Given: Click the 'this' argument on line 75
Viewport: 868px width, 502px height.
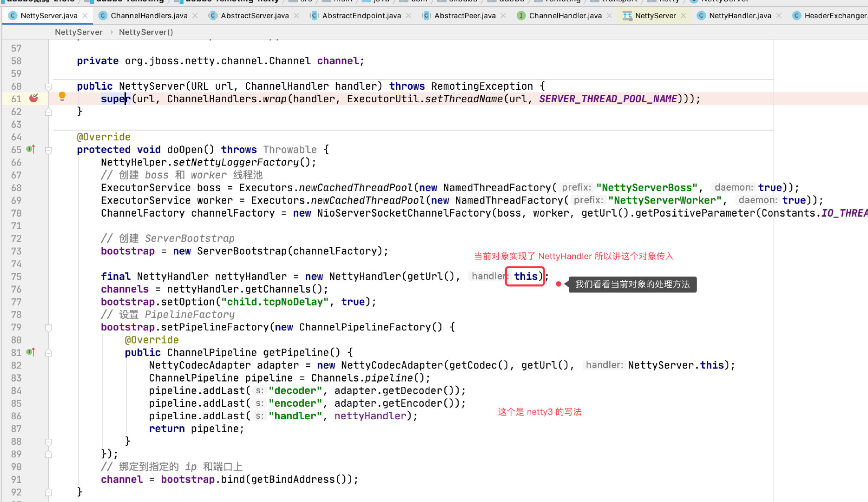Looking at the screenshot, I should point(526,276).
